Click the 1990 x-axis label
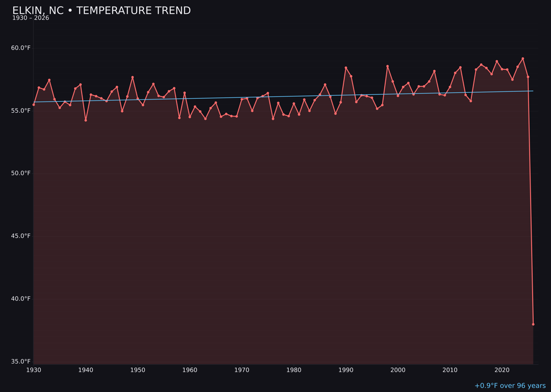This screenshot has width=551, height=392. [346, 370]
